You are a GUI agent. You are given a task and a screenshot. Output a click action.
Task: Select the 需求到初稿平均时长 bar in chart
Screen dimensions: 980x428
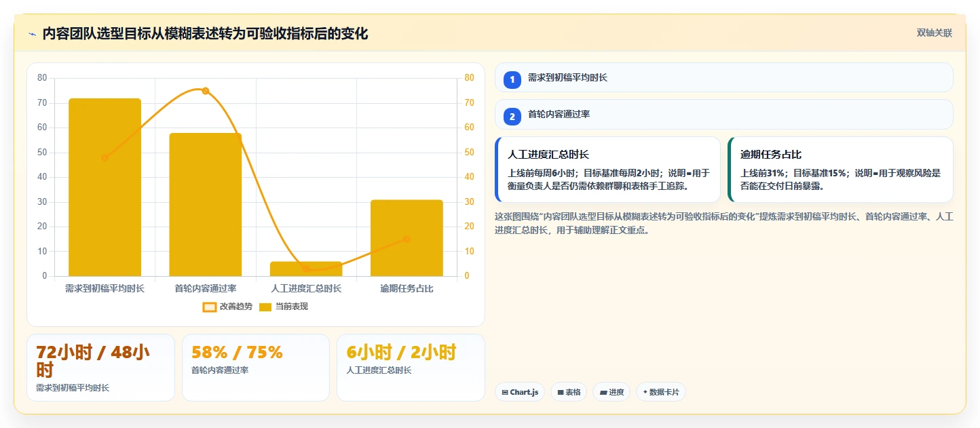point(105,187)
